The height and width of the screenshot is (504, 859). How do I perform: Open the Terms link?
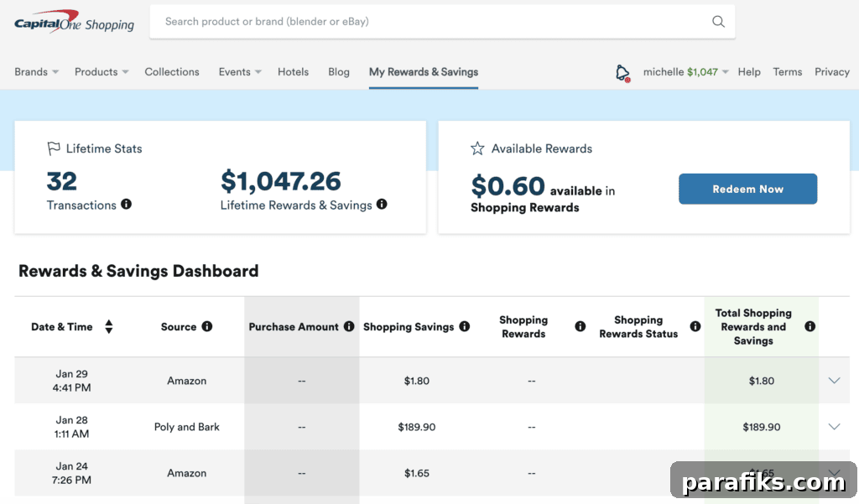click(787, 72)
